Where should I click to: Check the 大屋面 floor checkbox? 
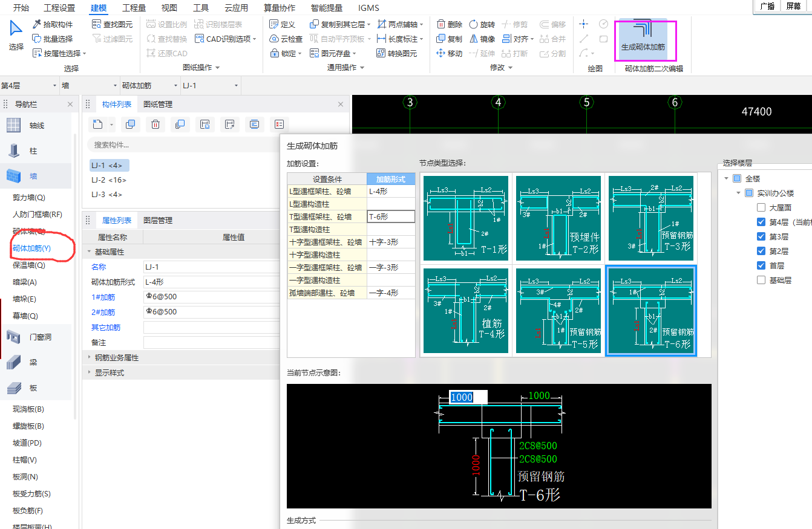click(761, 207)
